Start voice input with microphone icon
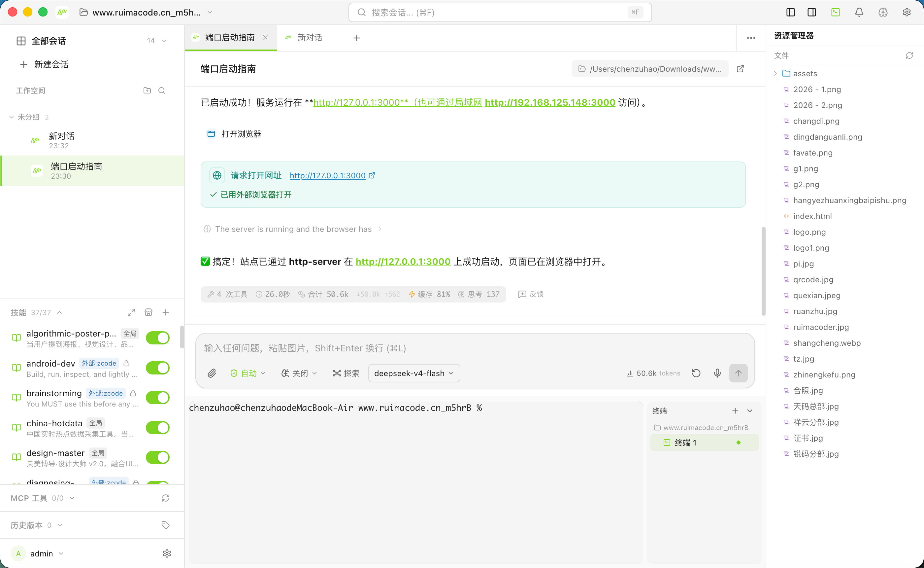Image resolution: width=924 pixels, height=568 pixels. point(717,373)
